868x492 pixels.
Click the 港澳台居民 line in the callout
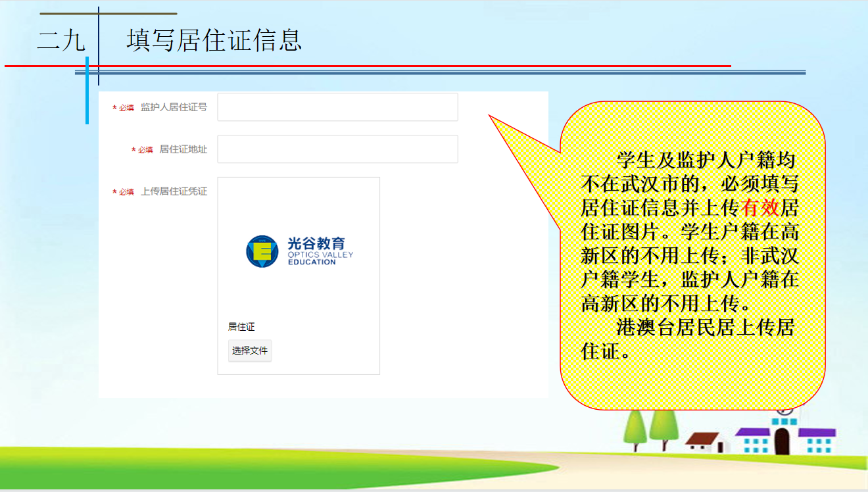705,327
